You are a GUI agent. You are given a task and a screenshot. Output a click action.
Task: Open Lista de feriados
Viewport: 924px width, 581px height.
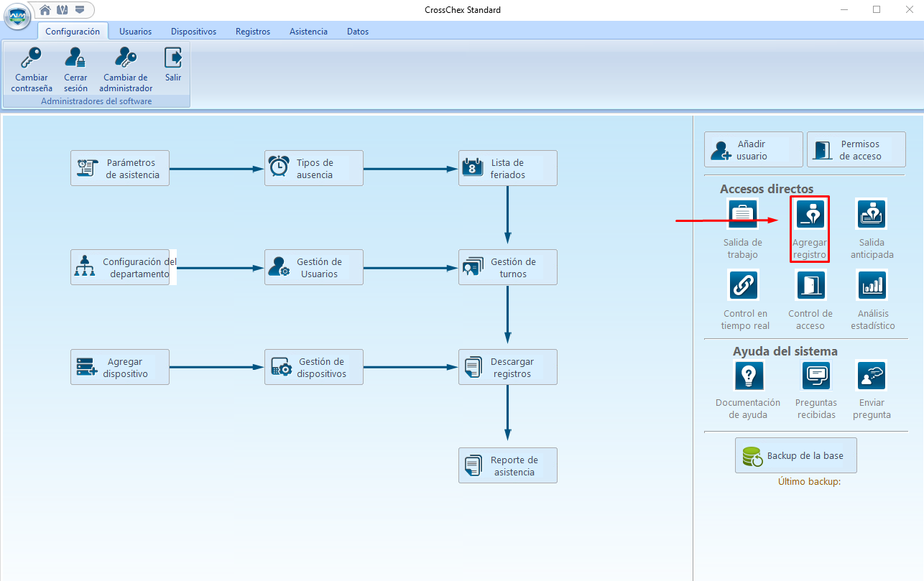click(x=508, y=168)
